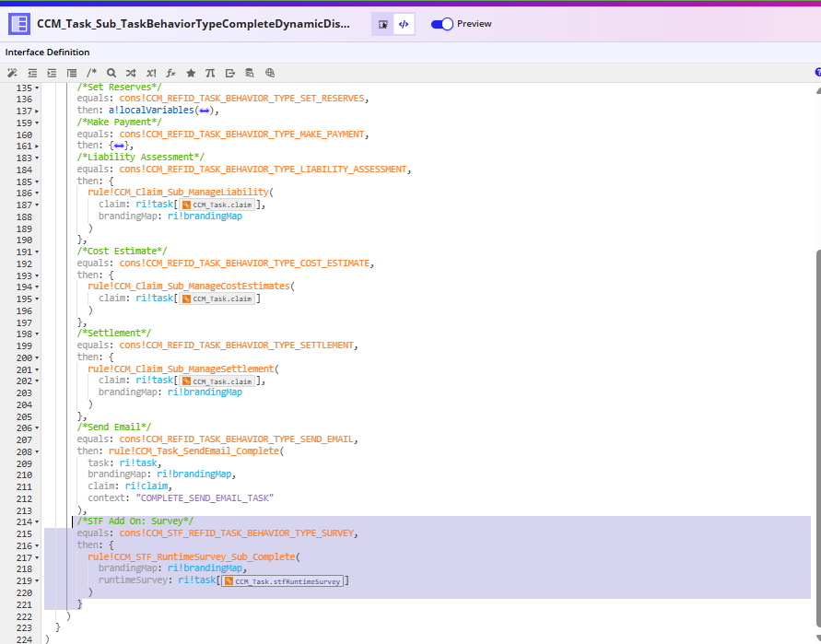Collapse the fold arrow at line 183

[37, 158]
